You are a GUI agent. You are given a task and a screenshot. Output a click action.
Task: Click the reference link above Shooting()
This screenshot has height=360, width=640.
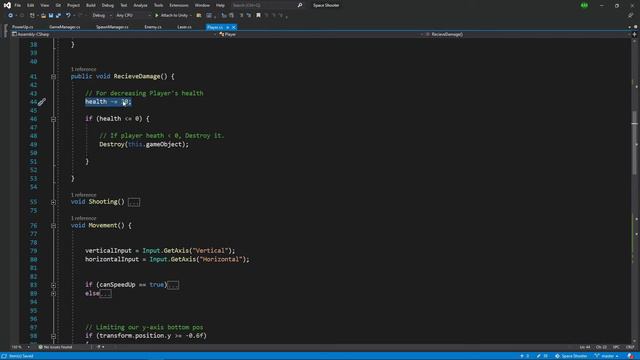84,195
